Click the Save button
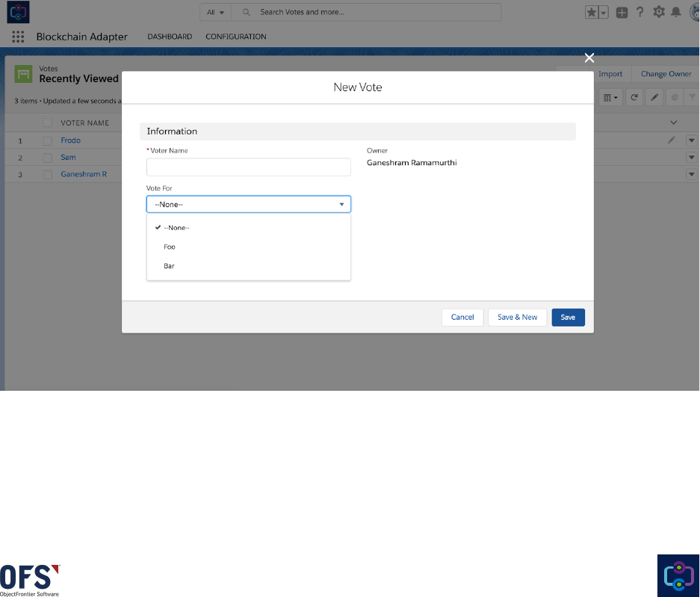700x597 pixels. [568, 318]
